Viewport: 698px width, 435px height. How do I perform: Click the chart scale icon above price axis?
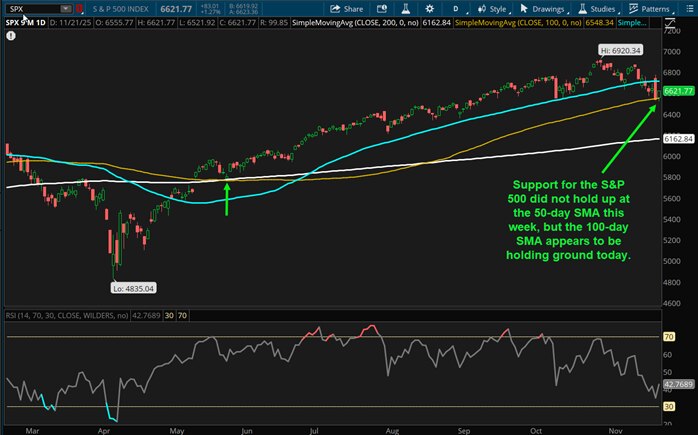click(x=670, y=23)
